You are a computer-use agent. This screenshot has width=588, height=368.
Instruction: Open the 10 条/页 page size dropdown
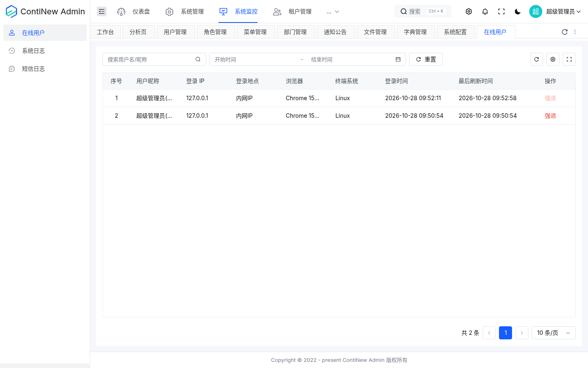click(x=554, y=333)
